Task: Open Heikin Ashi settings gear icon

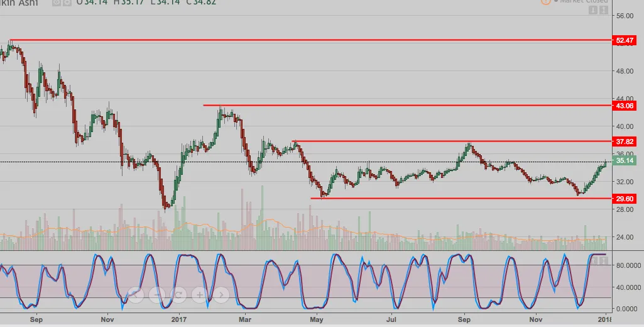Action: click(x=67, y=3)
